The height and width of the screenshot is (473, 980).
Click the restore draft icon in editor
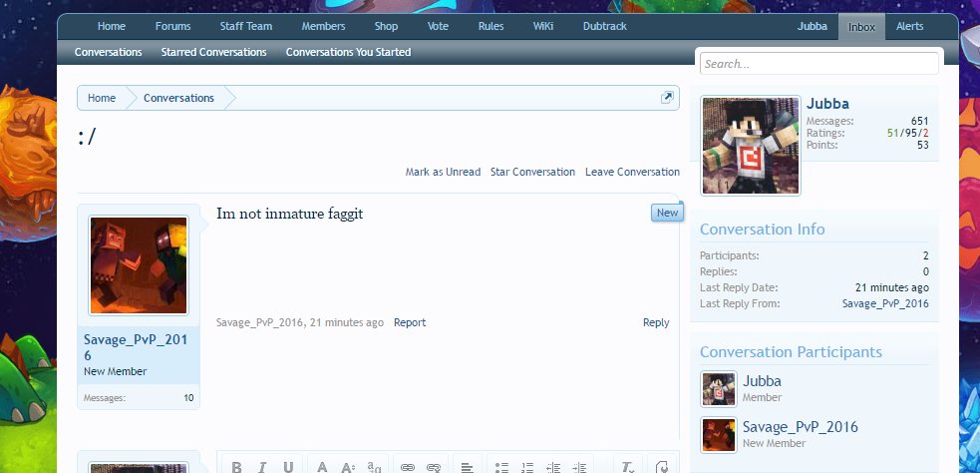pyautogui.click(x=663, y=466)
